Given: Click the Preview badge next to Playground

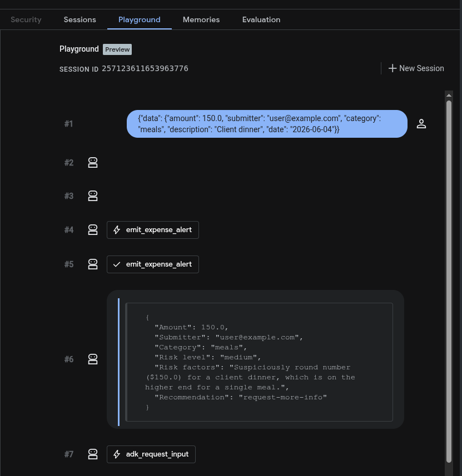Looking at the screenshot, I should (117, 49).
